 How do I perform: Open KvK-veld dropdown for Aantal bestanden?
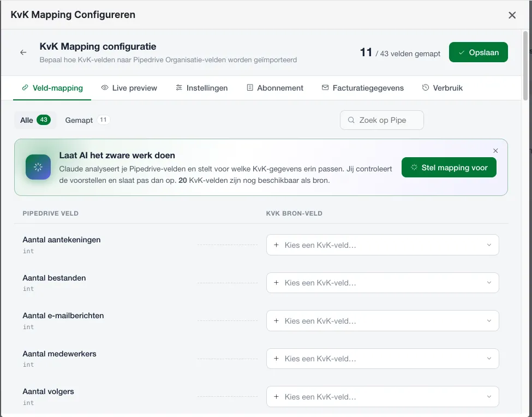pos(382,283)
